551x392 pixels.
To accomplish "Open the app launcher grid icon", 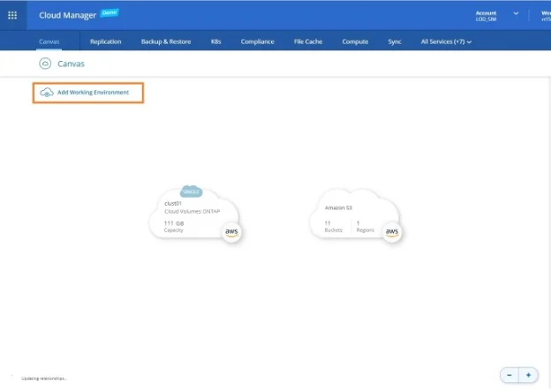I will pos(12,15).
